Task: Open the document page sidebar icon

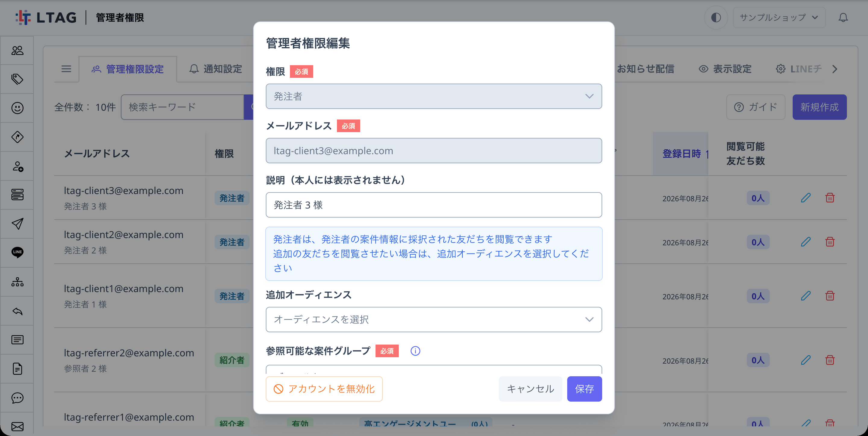Action: (x=17, y=369)
